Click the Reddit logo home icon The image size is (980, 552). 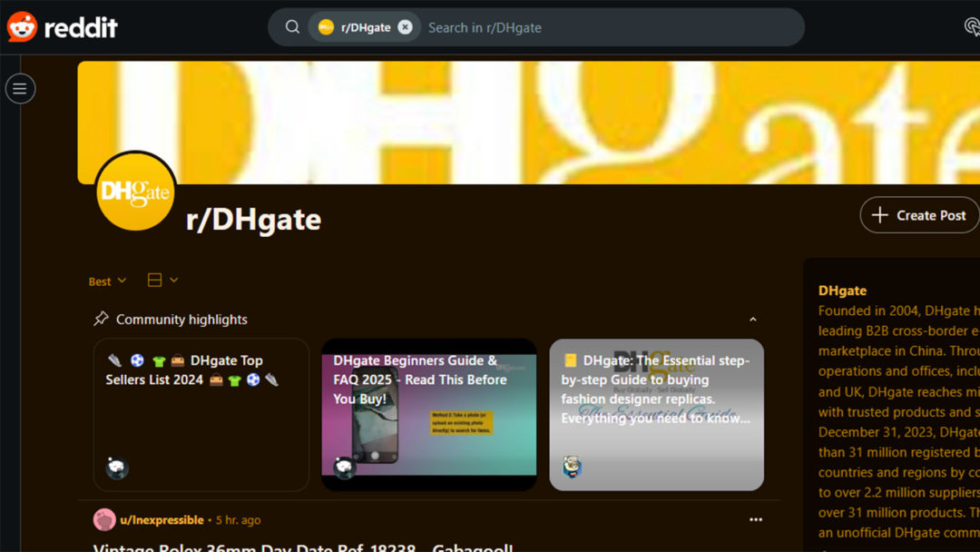tap(62, 27)
